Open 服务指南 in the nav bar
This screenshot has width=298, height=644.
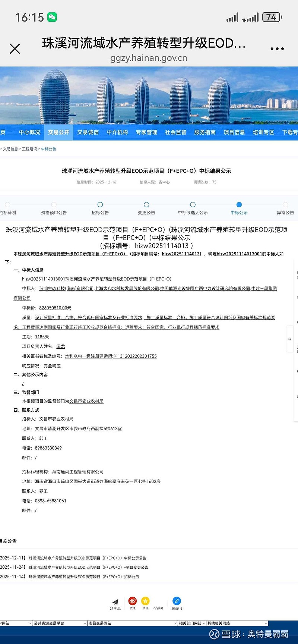point(205,132)
